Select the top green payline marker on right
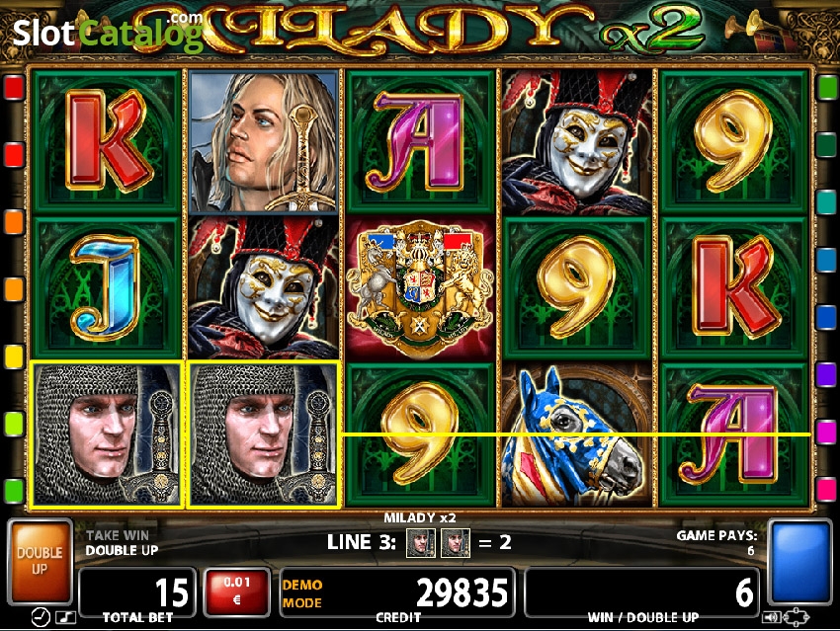This screenshot has width=840, height=631. [826, 87]
